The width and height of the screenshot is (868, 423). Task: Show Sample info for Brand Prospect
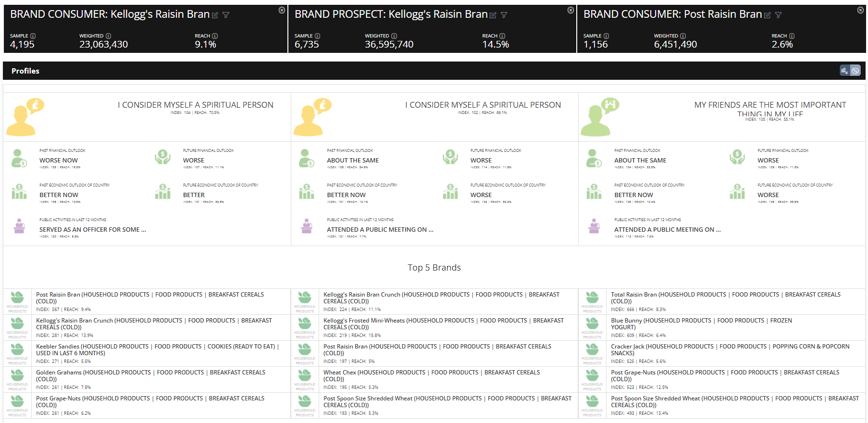tap(317, 36)
